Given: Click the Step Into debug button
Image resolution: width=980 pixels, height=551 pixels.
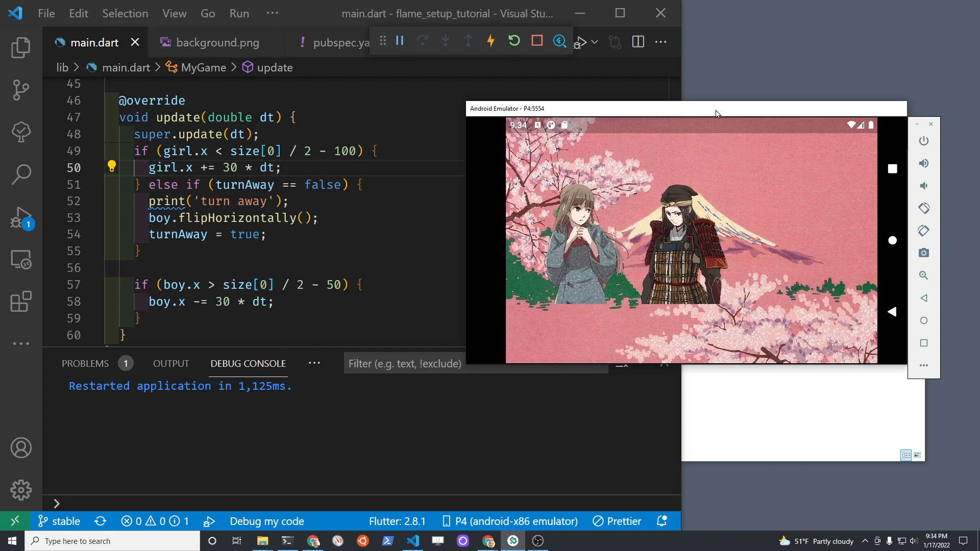Looking at the screenshot, I should point(446,41).
